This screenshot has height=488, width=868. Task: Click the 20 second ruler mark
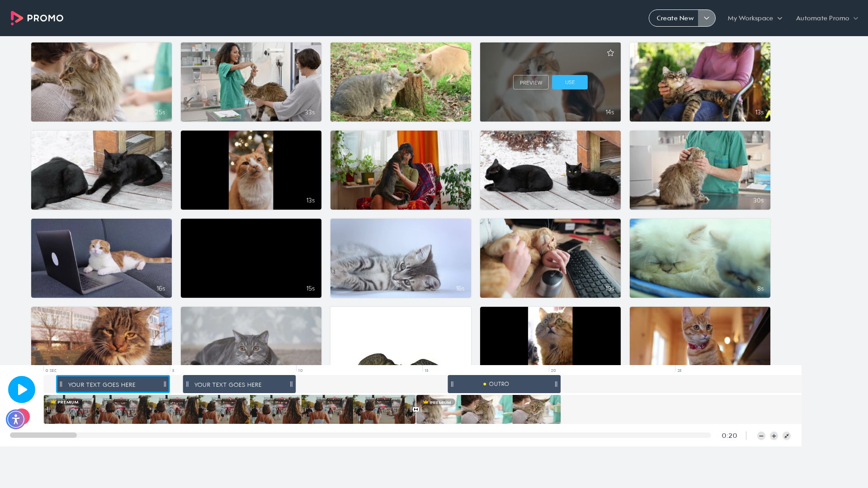click(x=553, y=371)
